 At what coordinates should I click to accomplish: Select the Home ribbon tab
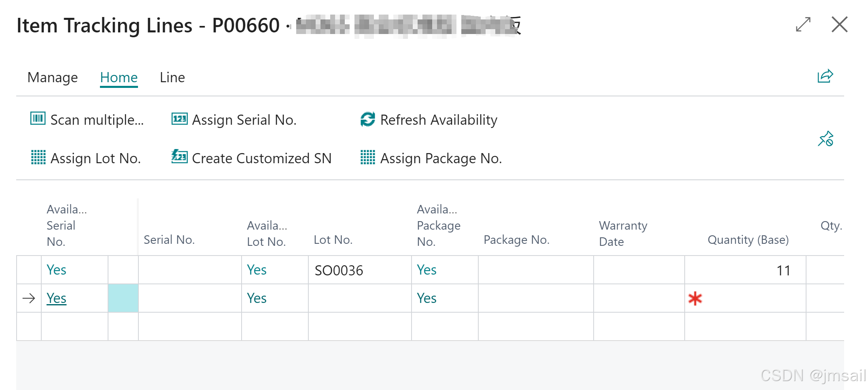click(x=119, y=77)
